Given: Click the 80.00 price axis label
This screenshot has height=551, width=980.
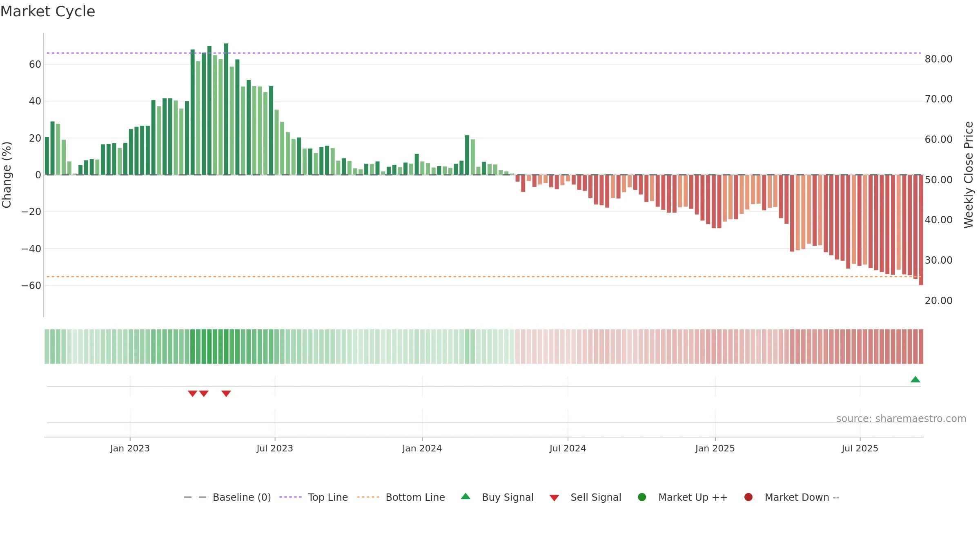Looking at the screenshot, I should [x=938, y=59].
